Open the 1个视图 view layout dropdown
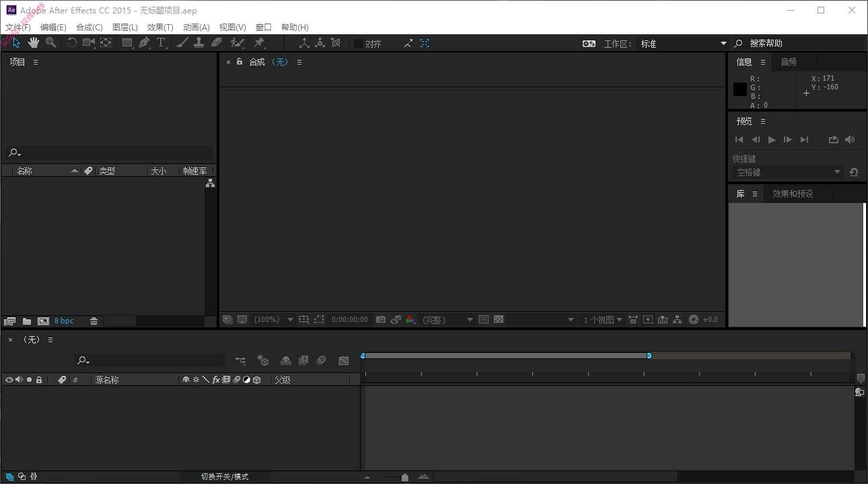 (603, 320)
